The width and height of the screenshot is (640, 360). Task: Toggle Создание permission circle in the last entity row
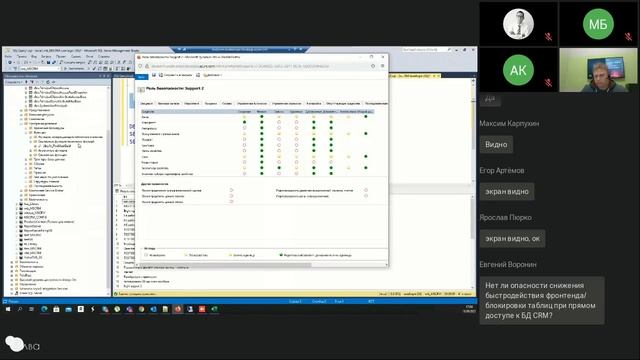(244, 173)
